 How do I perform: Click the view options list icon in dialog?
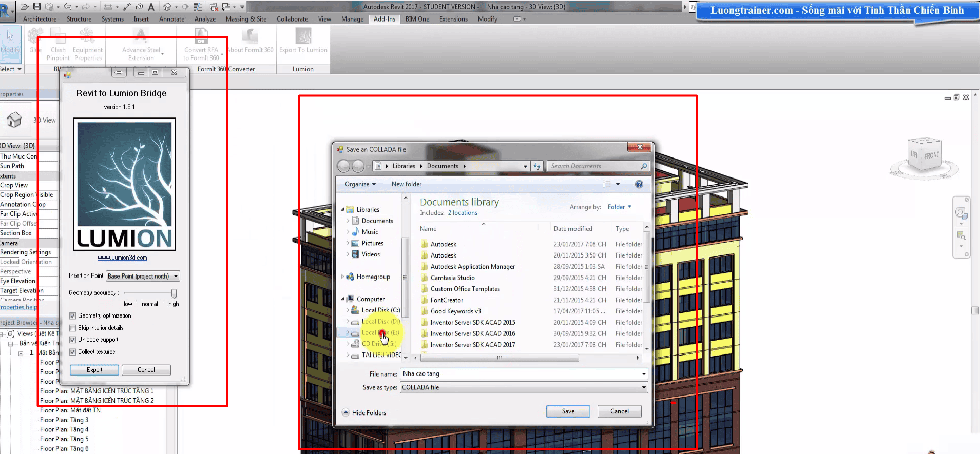point(607,184)
